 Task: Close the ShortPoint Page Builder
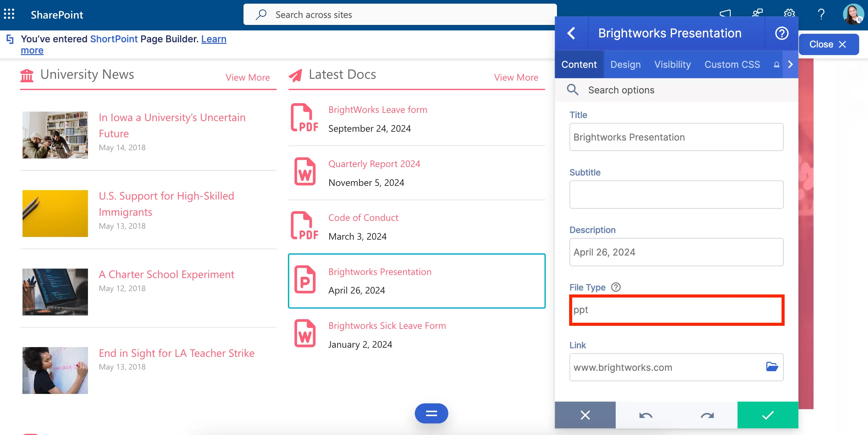point(828,44)
